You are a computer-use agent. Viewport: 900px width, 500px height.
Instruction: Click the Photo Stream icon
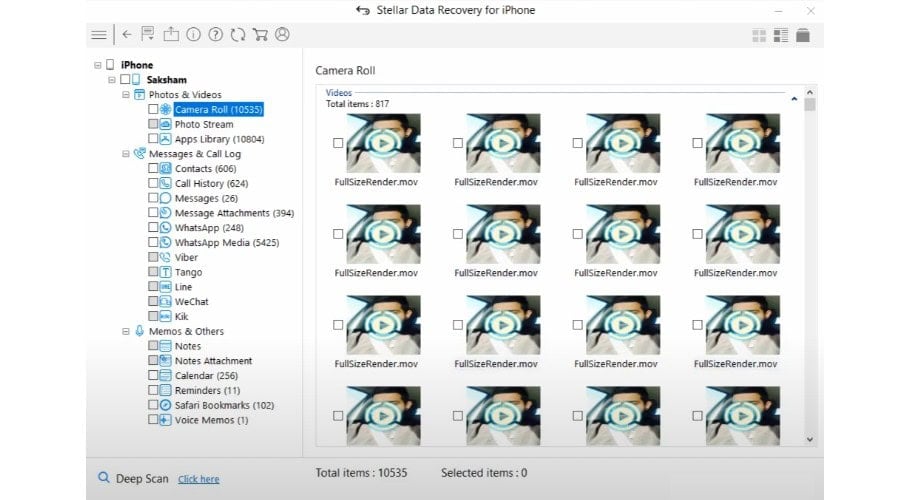point(165,124)
